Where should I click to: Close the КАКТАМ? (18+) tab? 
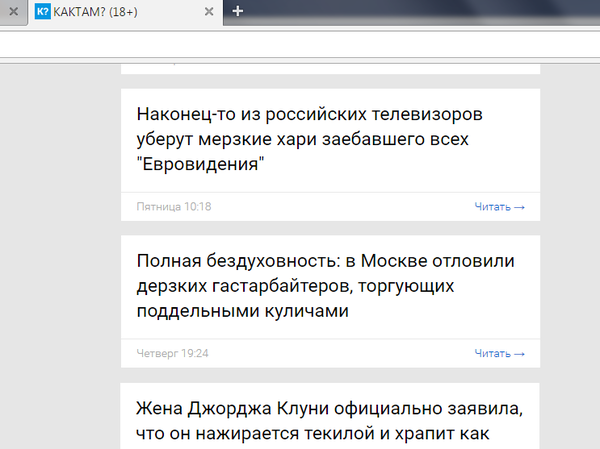pos(209,12)
